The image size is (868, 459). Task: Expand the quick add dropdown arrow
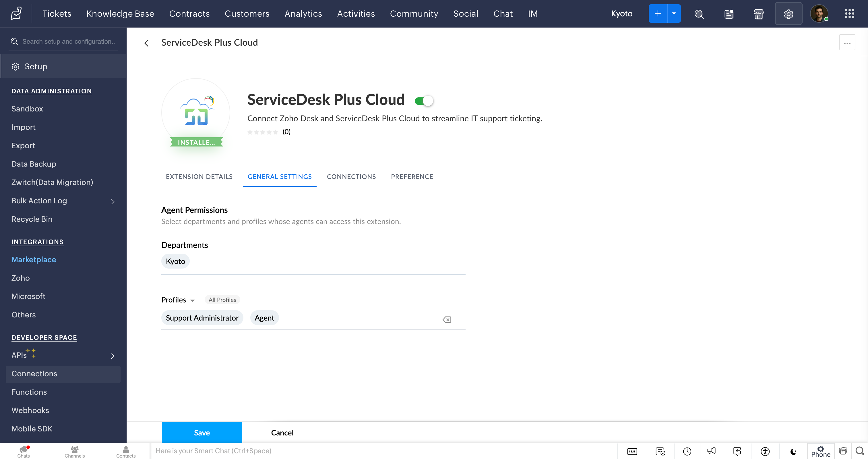(x=674, y=14)
